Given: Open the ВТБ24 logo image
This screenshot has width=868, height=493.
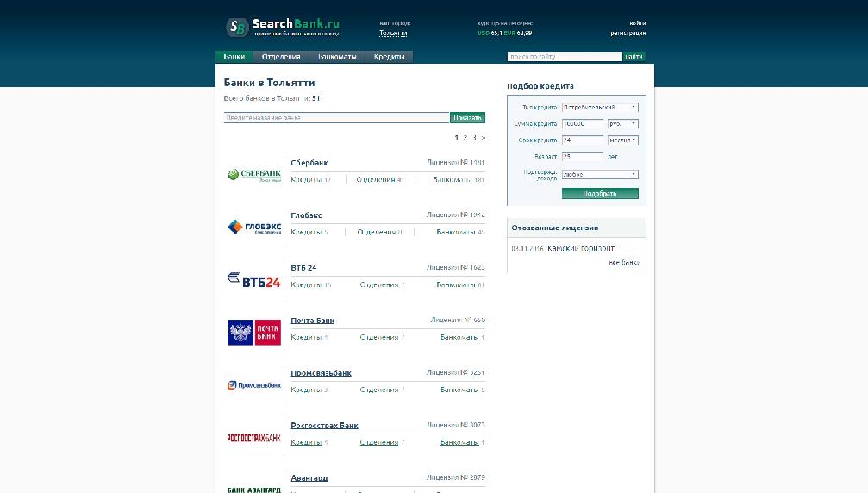Looking at the screenshot, I should [x=254, y=280].
